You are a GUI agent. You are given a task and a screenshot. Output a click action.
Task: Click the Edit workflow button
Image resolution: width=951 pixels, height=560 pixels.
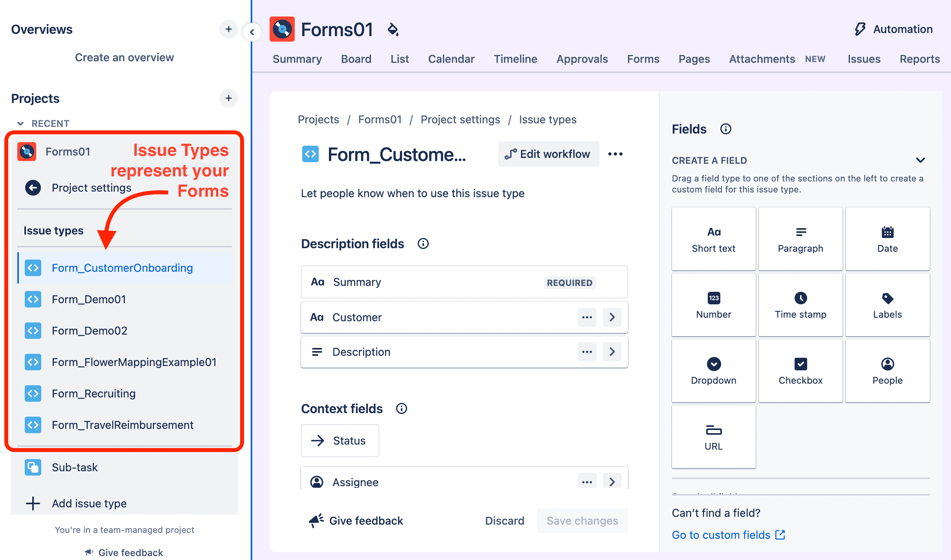coord(549,154)
